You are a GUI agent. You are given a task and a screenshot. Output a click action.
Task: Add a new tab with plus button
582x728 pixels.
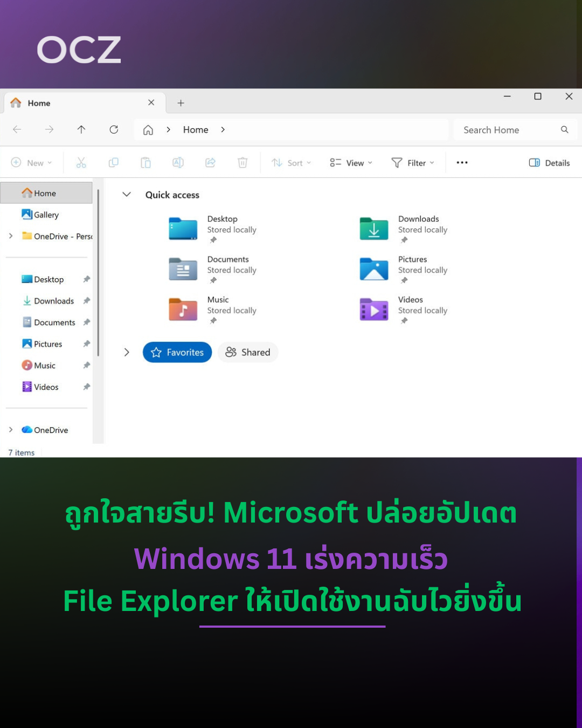[x=181, y=103]
